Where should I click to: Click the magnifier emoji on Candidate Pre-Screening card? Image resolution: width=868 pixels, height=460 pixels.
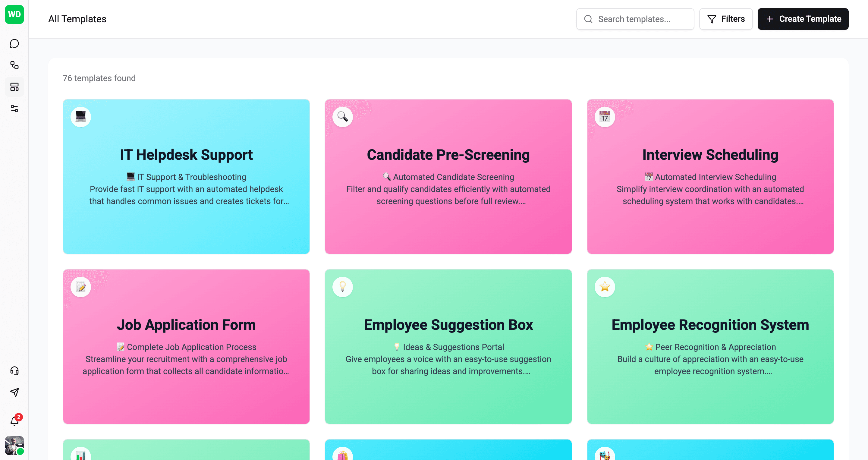click(342, 117)
